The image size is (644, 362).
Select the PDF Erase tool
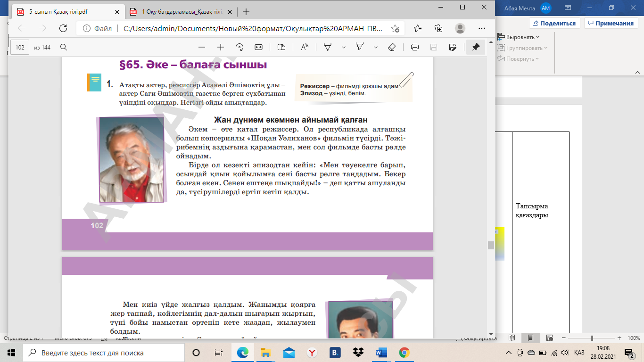392,47
